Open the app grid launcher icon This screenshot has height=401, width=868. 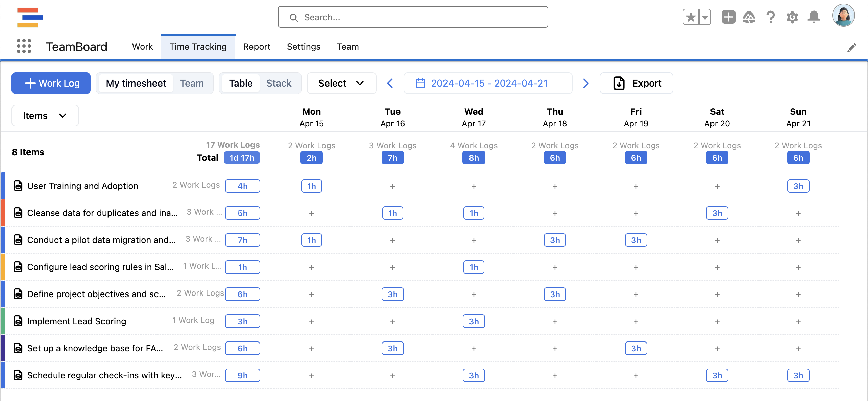coord(24,46)
